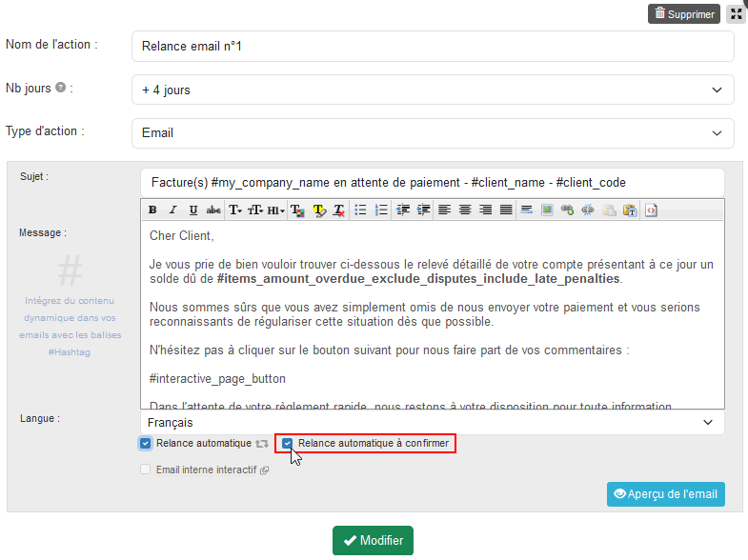Toggle Relance automatique à confirmer checkbox

(x=287, y=443)
